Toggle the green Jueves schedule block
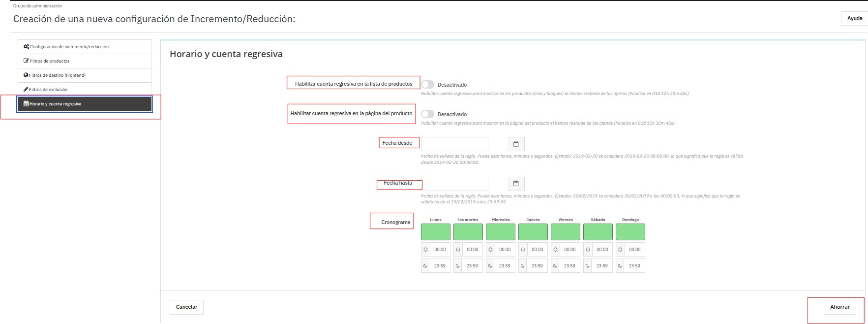The width and height of the screenshot is (868, 324). click(533, 232)
